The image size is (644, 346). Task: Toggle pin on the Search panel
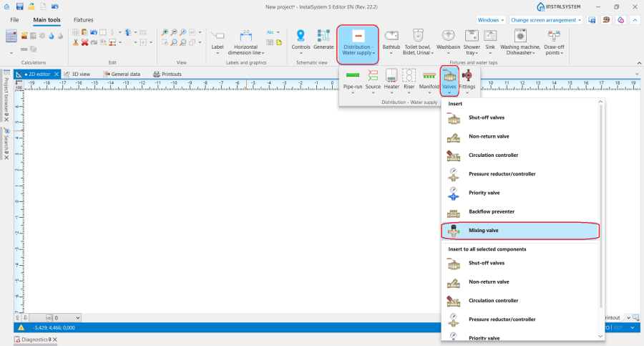[x=6, y=152]
